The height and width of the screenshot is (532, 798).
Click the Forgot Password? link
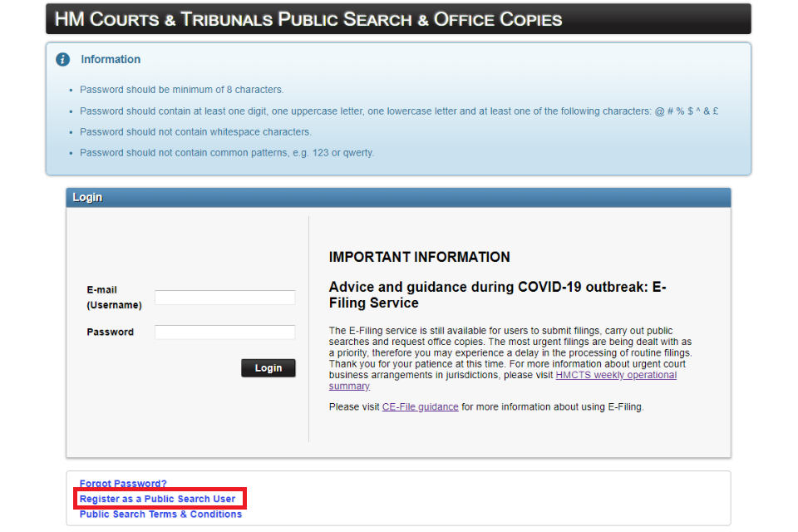click(123, 484)
